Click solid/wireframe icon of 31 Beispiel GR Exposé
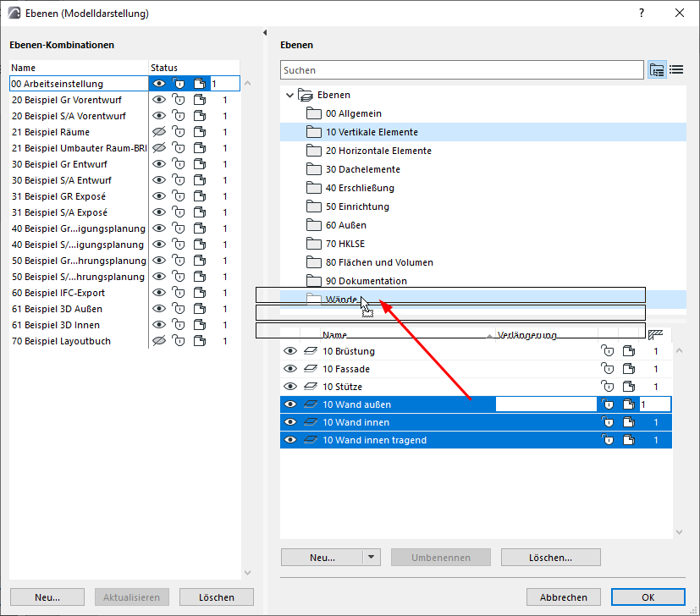 pyautogui.click(x=200, y=196)
